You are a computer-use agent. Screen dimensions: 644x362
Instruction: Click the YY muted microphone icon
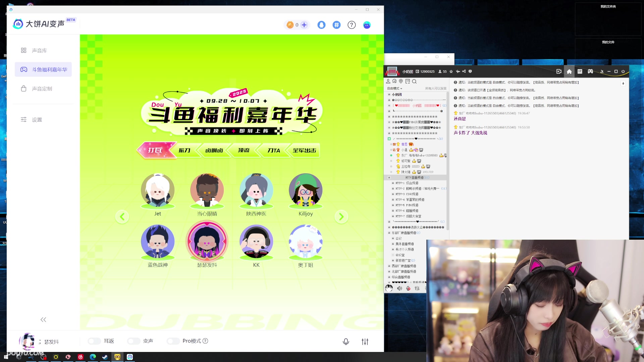click(x=408, y=288)
